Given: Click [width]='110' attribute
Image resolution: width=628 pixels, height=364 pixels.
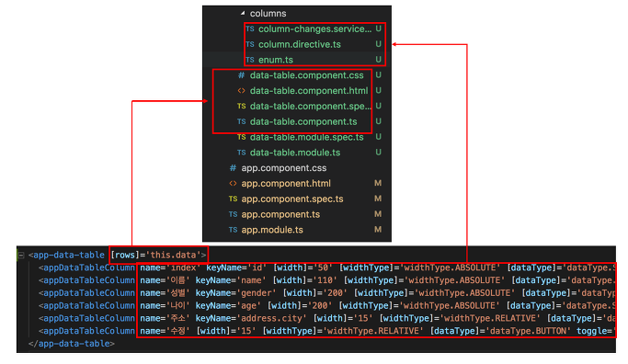Looking at the screenshot, I should pyautogui.click(x=305, y=280).
